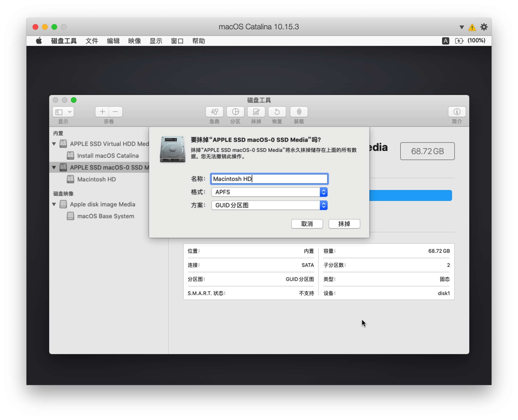Click the macOS Base System volume icon
Viewport: 518px width, 420px height.
70,216
